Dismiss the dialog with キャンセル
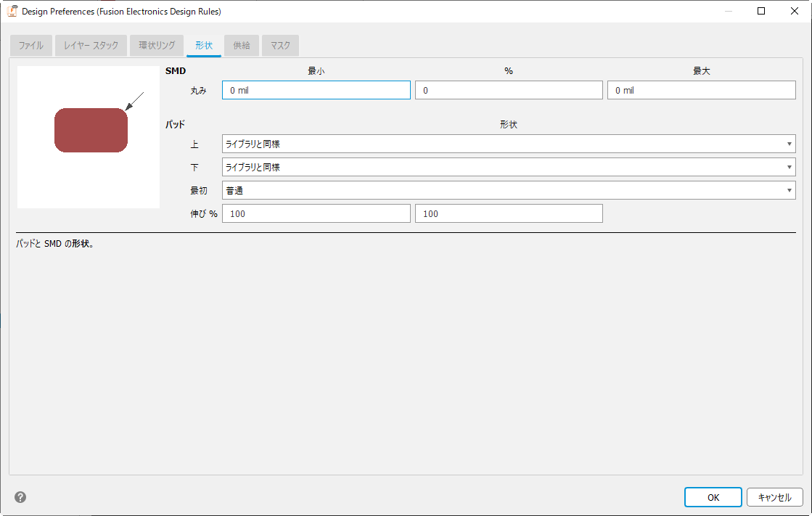This screenshot has height=516, width=812. click(775, 497)
